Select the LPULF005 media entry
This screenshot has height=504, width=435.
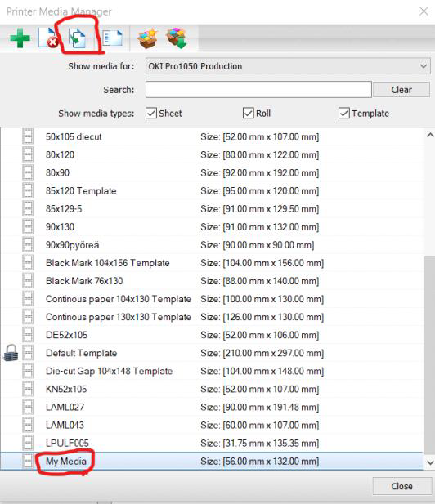click(212, 443)
